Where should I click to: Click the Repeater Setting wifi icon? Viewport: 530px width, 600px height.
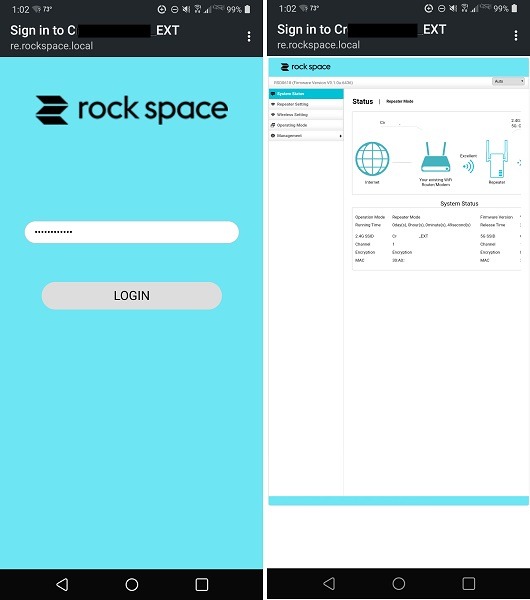pos(273,104)
